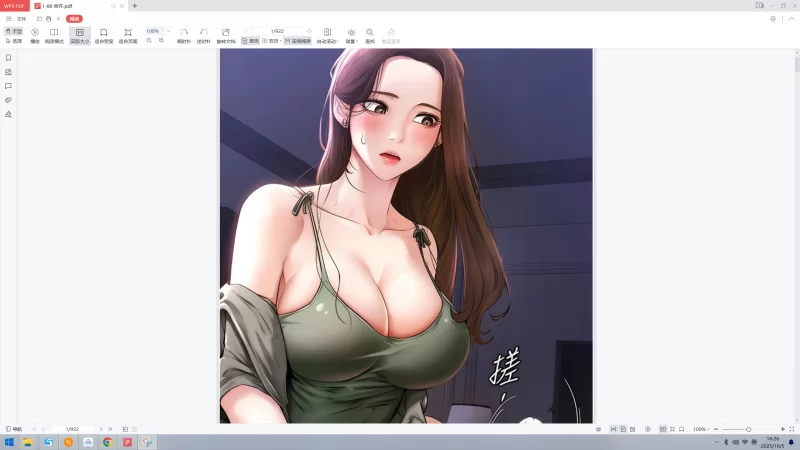Start slideshow playback from the toolbar
The height and width of the screenshot is (450, 800).
[35, 36]
